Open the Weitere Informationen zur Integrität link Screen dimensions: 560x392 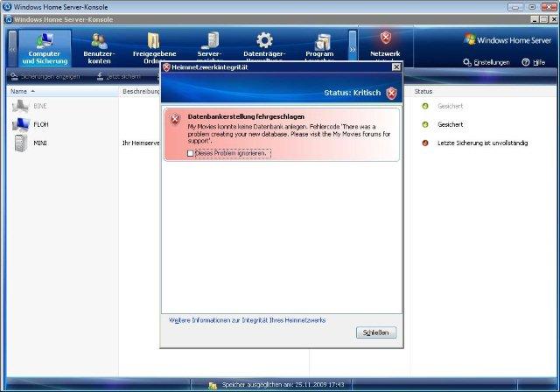point(247,320)
